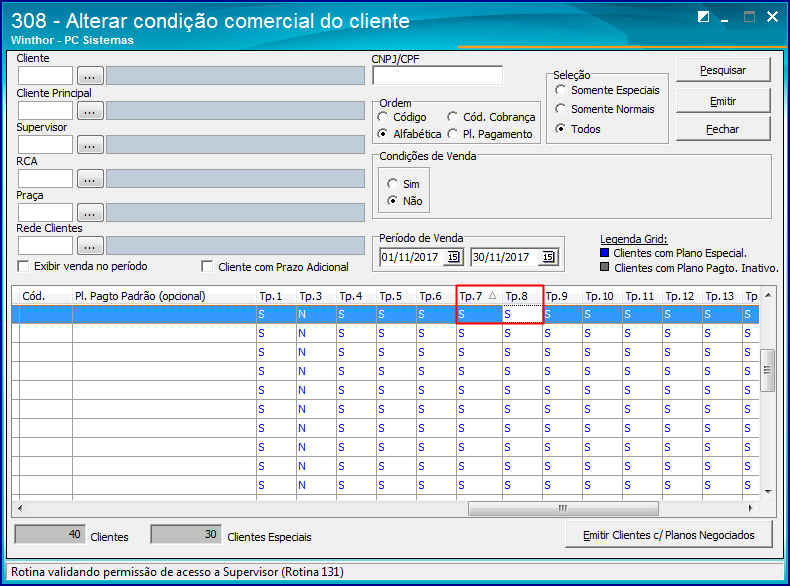Click blue Plano Especial legend swatch
Image resolution: width=790 pixels, height=586 pixels.
(x=605, y=252)
